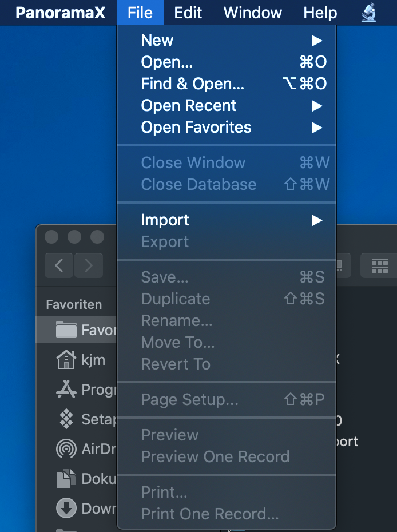Expand the Open Recent submenu

317,106
